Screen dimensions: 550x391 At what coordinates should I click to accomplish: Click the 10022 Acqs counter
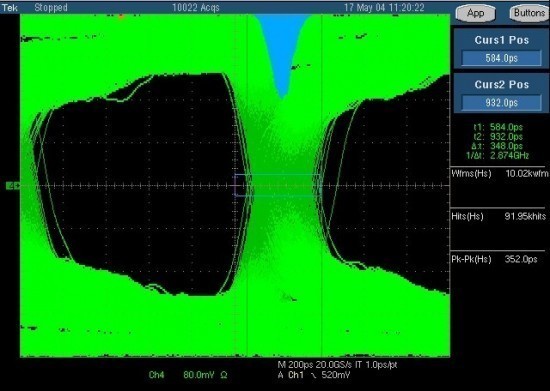pos(196,7)
